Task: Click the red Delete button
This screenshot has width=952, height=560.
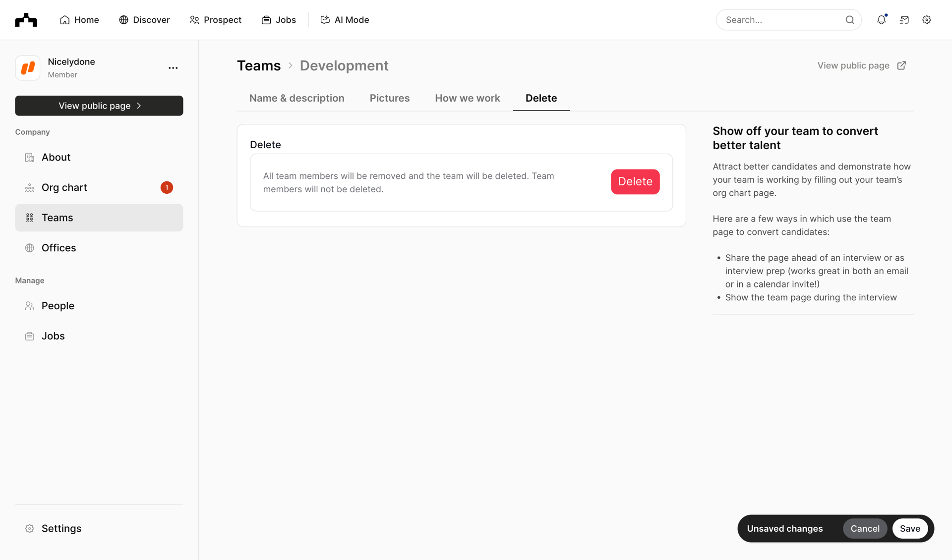Action: coord(635,181)
